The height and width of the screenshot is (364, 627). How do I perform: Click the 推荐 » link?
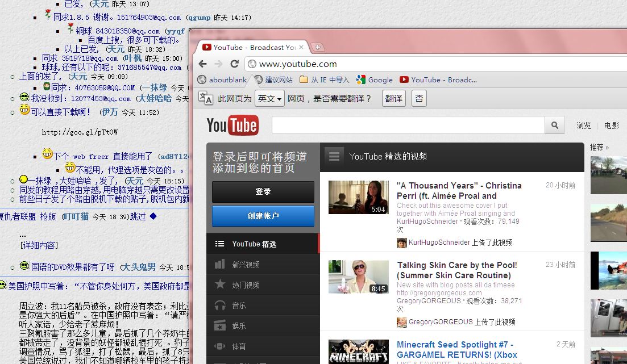point(599,147)
